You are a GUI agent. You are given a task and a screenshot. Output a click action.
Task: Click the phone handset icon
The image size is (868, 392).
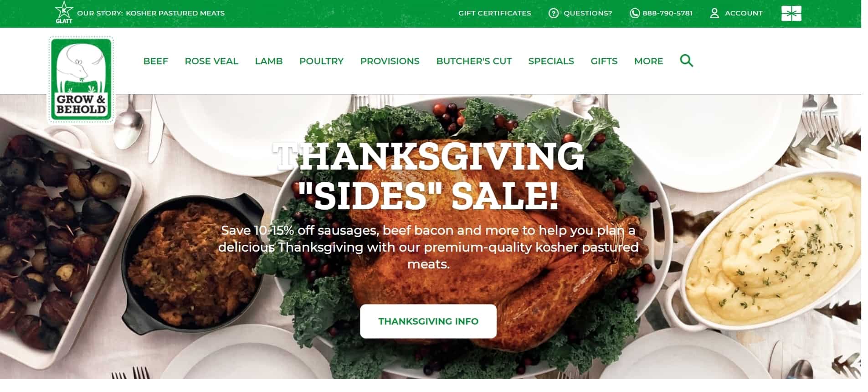coord(634,13)
